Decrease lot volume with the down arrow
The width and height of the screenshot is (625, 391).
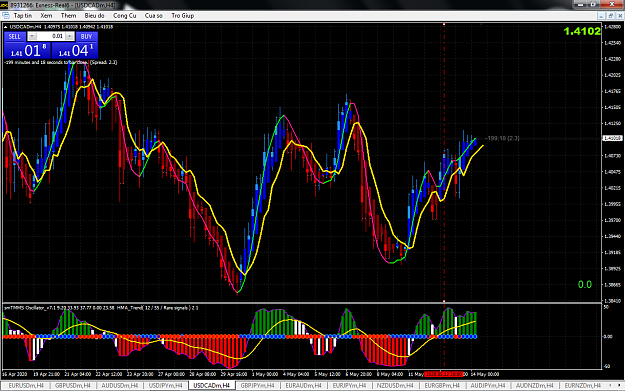click(32, 36)
